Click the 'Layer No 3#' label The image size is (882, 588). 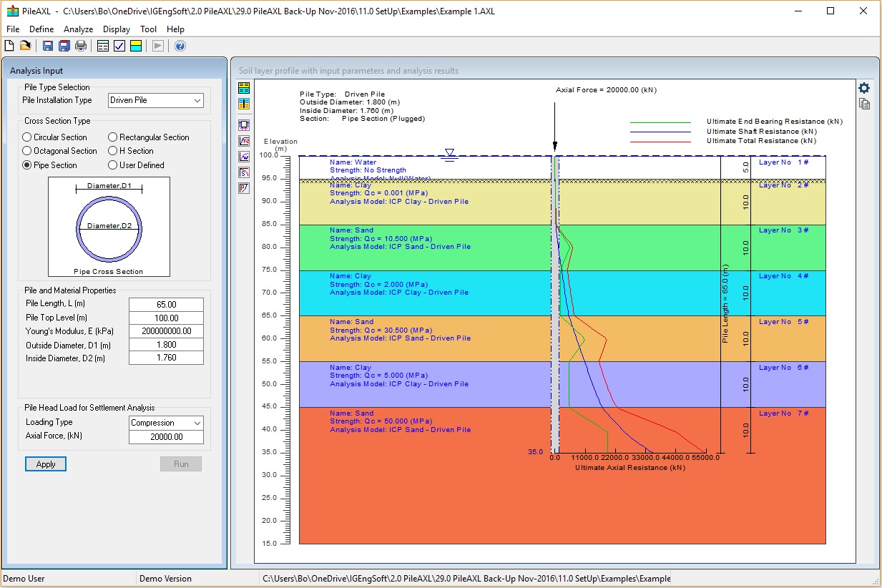pos(784,230)
